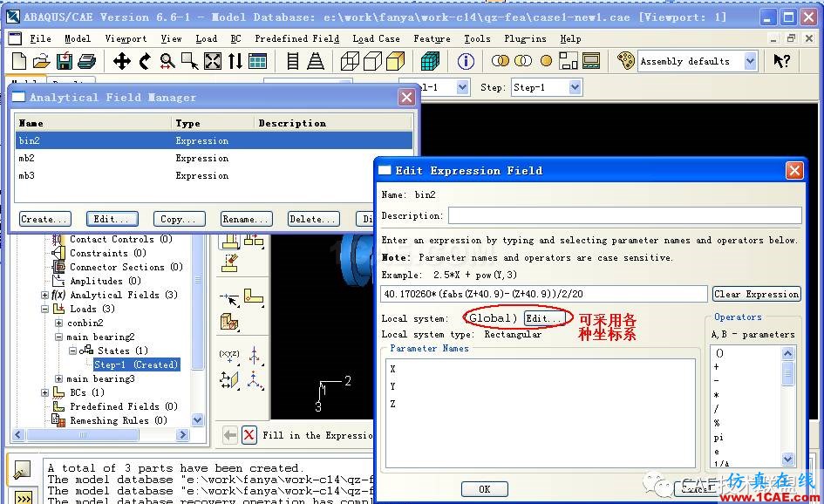Click the Cycle Views arrows icon
824x504 pixels.
click(x=235, y=61)
